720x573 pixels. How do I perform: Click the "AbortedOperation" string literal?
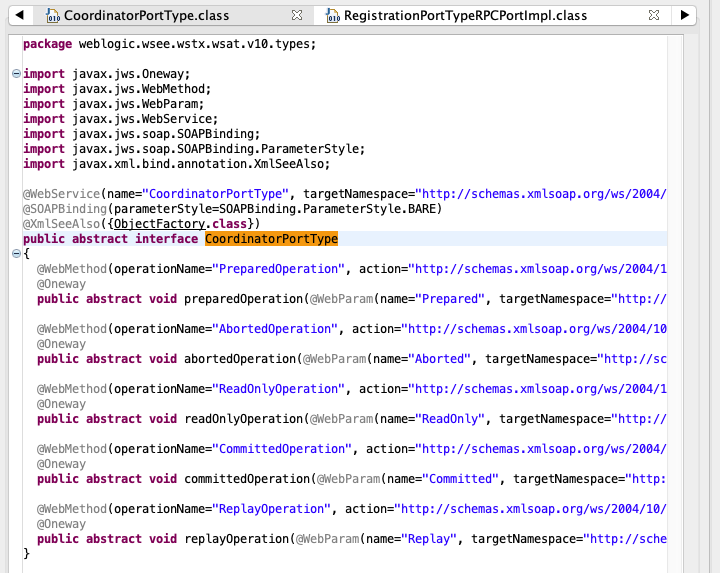(275, 329)
